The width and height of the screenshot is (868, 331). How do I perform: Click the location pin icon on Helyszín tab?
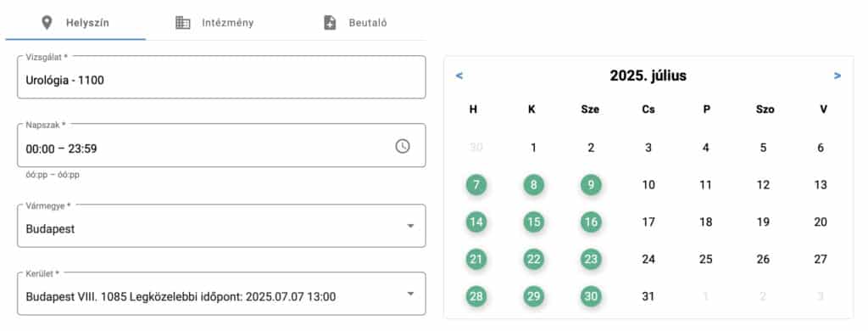pos(47,23)
